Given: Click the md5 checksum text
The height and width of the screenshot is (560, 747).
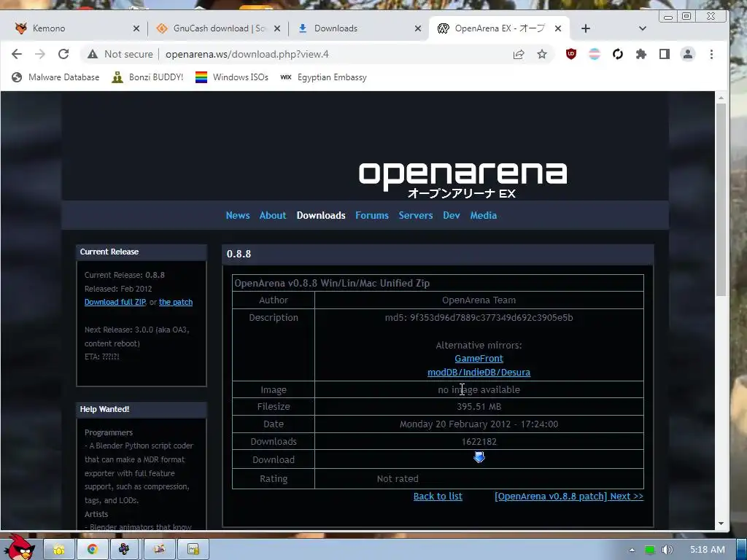Looking at the screenshot, I should [479, 318].
